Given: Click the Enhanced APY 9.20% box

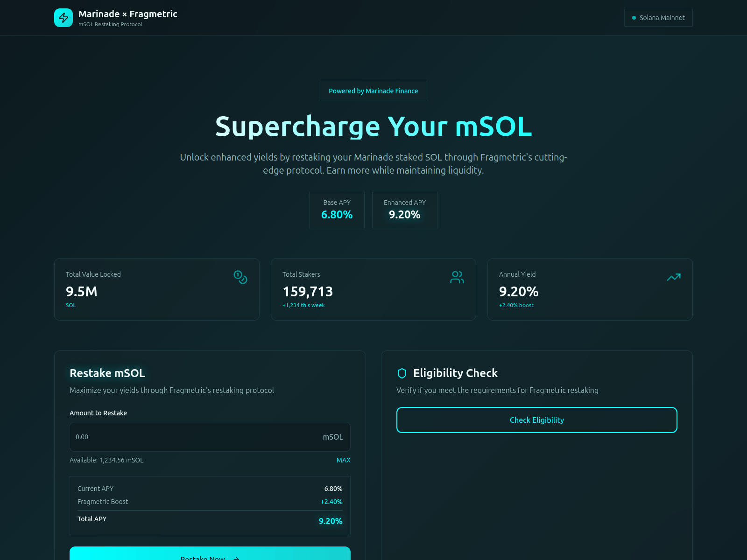Looking at the screenshot, I should (405, 210).
